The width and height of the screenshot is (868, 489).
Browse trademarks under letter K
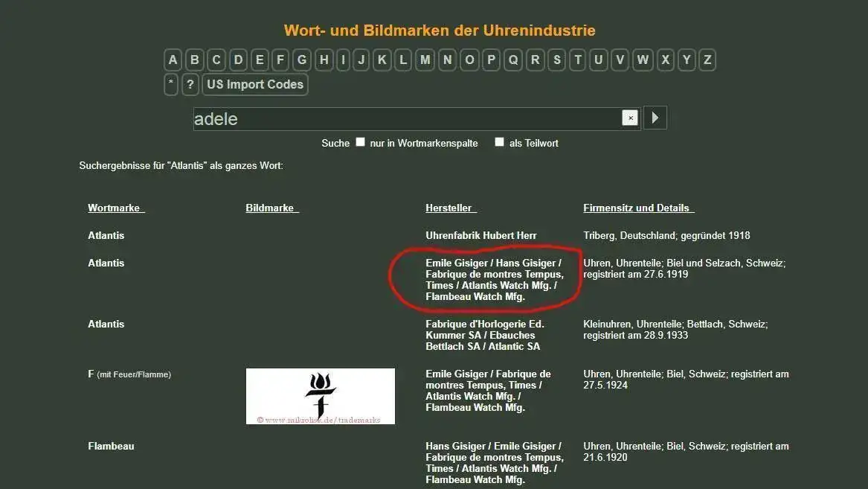[382, 60]
